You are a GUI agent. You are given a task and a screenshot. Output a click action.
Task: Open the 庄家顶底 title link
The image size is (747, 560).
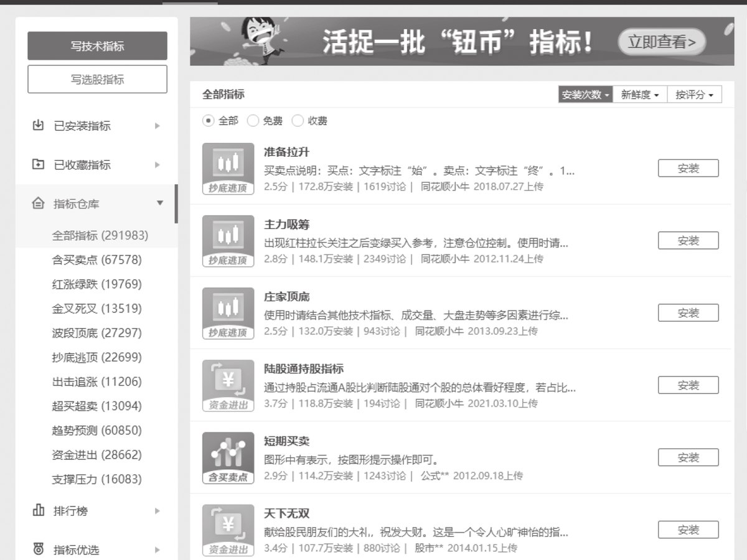(286, 296)
